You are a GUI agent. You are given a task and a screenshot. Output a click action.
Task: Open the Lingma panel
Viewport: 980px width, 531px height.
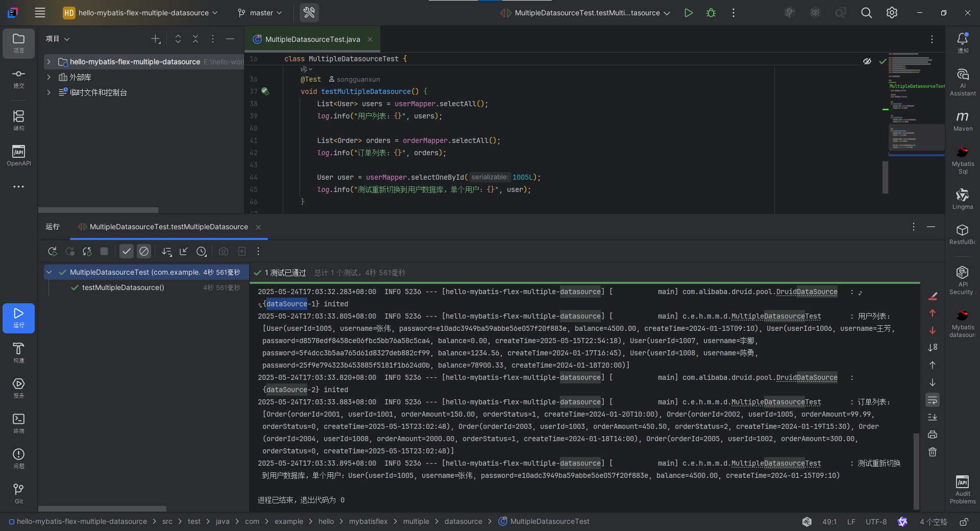(x=963, y=199)
